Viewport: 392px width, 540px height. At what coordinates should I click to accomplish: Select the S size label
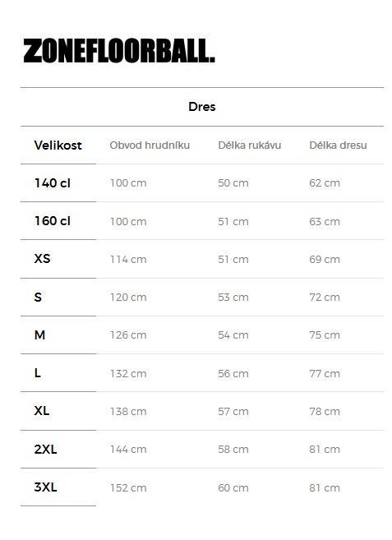[x=38, y=297]
